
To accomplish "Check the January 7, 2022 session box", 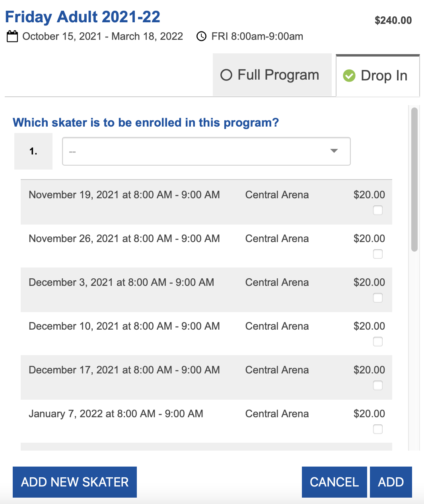I will (378, 429).
